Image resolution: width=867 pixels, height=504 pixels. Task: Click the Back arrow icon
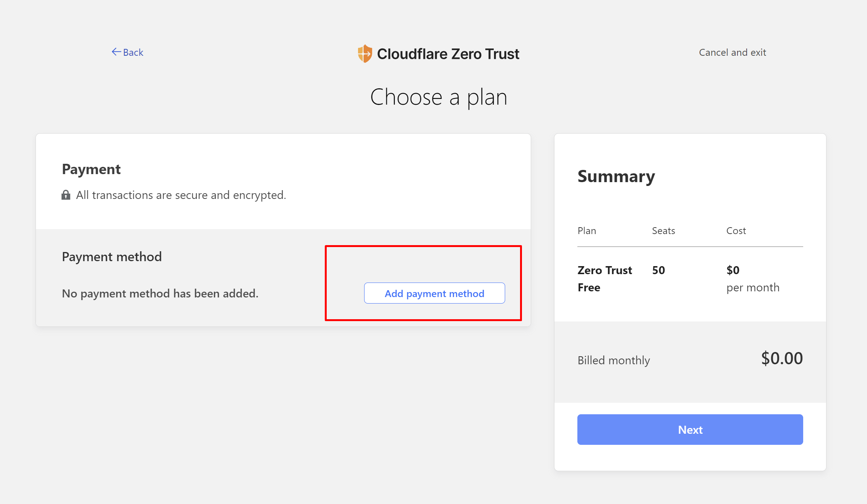click(116, 52)
